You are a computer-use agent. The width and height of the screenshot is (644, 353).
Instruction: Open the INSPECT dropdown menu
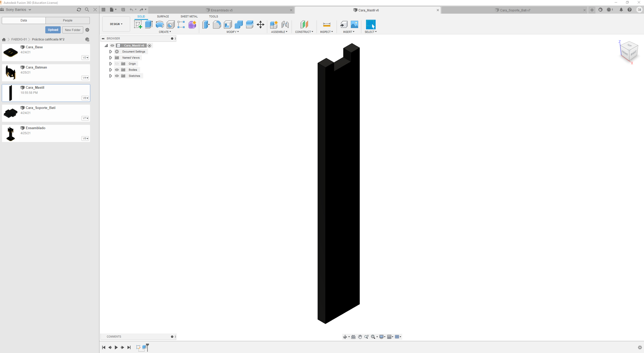pos(326,32)
